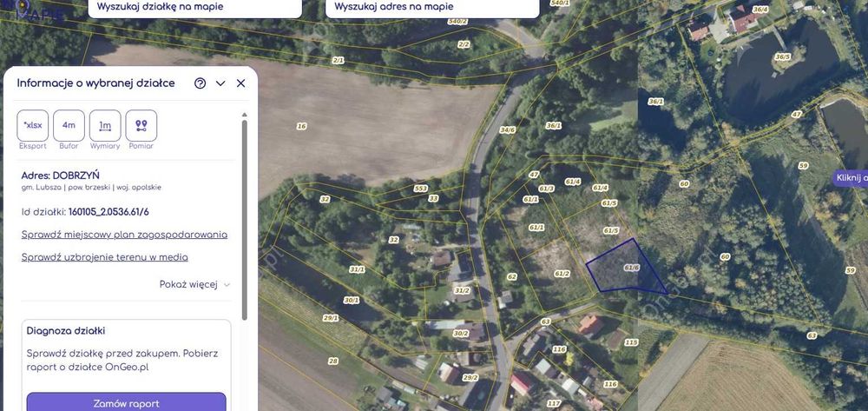Viewport: 868px width, 411px height.
Task: Activate the Pomiar measurement tool
Action: click(141, 125)
